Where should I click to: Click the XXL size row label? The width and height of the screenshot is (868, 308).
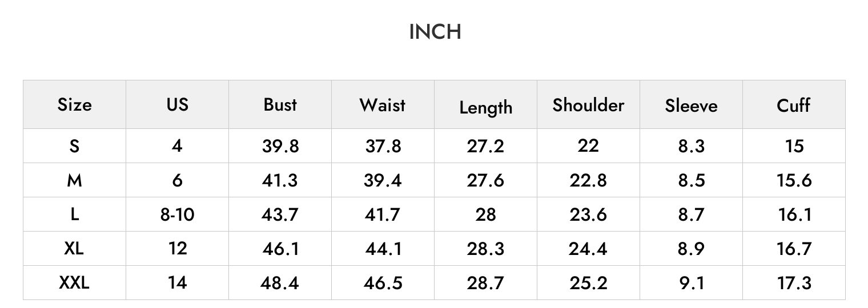click(x=74, y=282)
